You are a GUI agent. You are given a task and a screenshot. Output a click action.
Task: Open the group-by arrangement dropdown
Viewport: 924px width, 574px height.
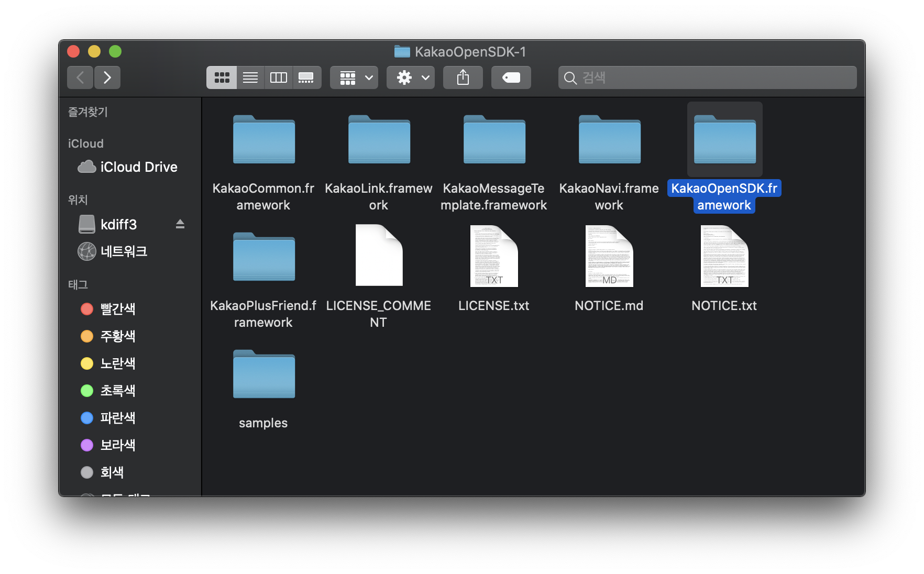[354, 78]
